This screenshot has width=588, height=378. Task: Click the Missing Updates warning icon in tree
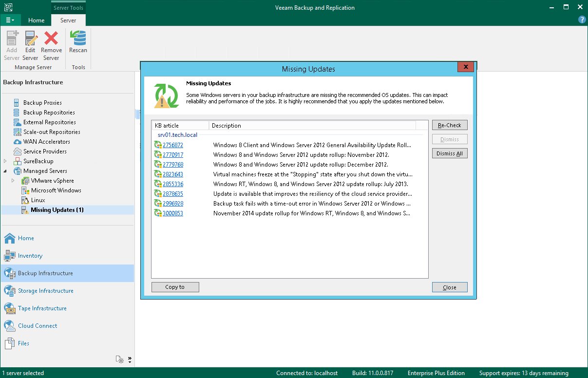coord(25,210)
